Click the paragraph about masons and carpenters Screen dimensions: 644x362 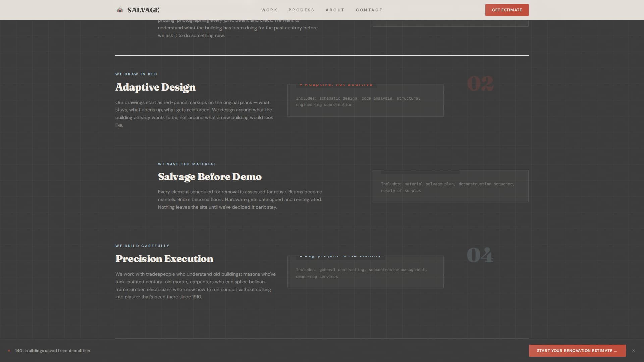point(196,285)
